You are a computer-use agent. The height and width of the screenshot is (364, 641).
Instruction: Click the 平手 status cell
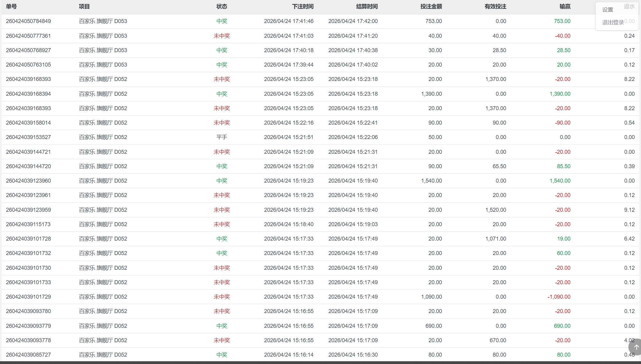[222, 137]
